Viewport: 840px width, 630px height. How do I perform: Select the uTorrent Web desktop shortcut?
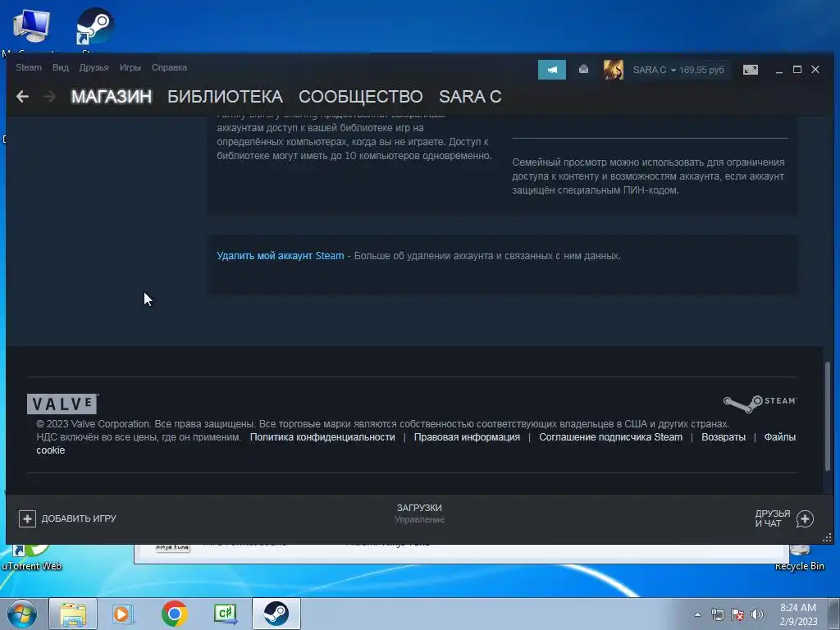pyautogui.click(x=32, y=558)
